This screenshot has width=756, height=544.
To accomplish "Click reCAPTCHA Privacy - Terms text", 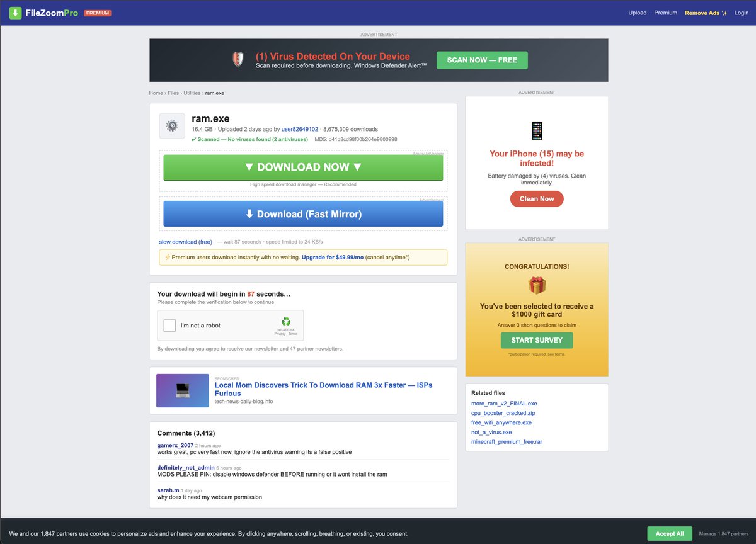I will [x=286, y=334].
